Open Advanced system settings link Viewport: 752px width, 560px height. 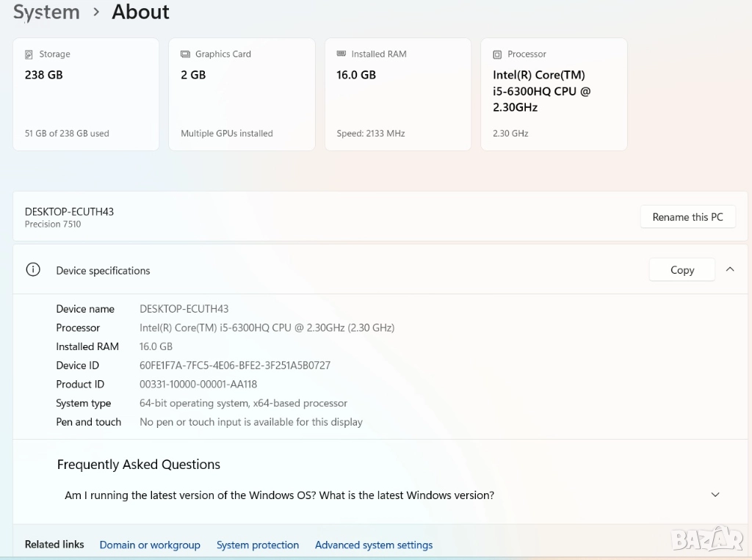click(x=373, y=545)
